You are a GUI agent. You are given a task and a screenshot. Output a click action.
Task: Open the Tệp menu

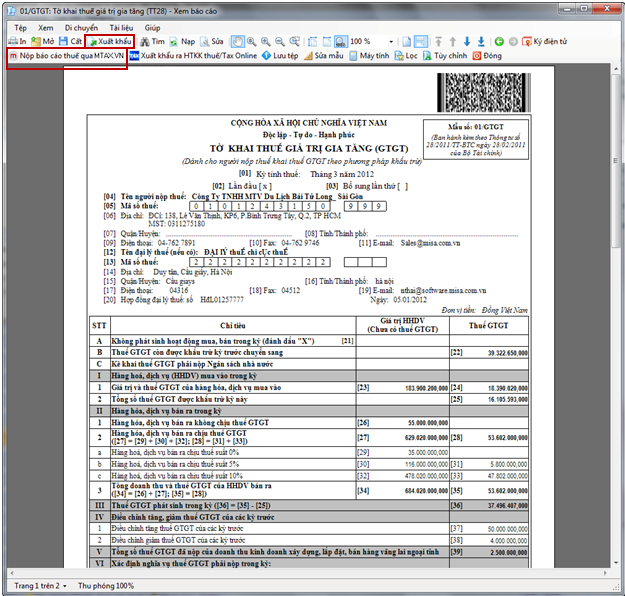coord(20,28)
